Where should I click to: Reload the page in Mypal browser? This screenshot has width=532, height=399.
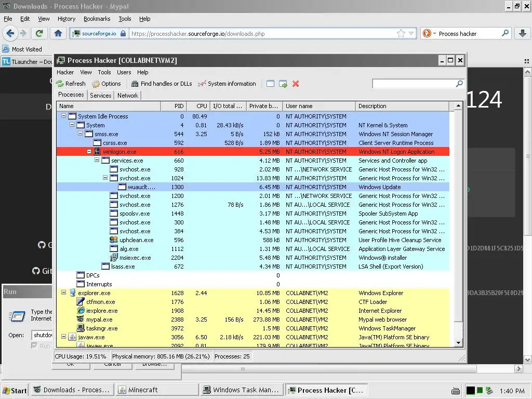(x=39, y=33)
